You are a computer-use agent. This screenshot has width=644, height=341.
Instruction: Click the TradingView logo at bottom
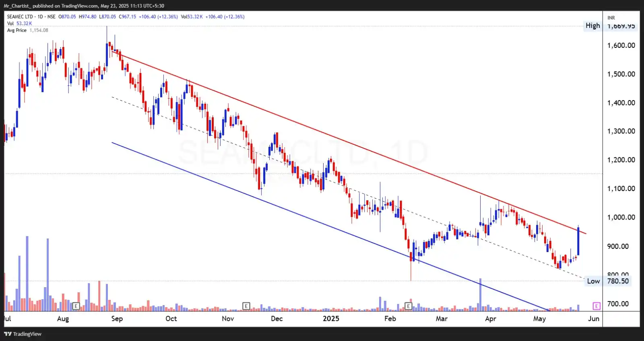point(23,334)
